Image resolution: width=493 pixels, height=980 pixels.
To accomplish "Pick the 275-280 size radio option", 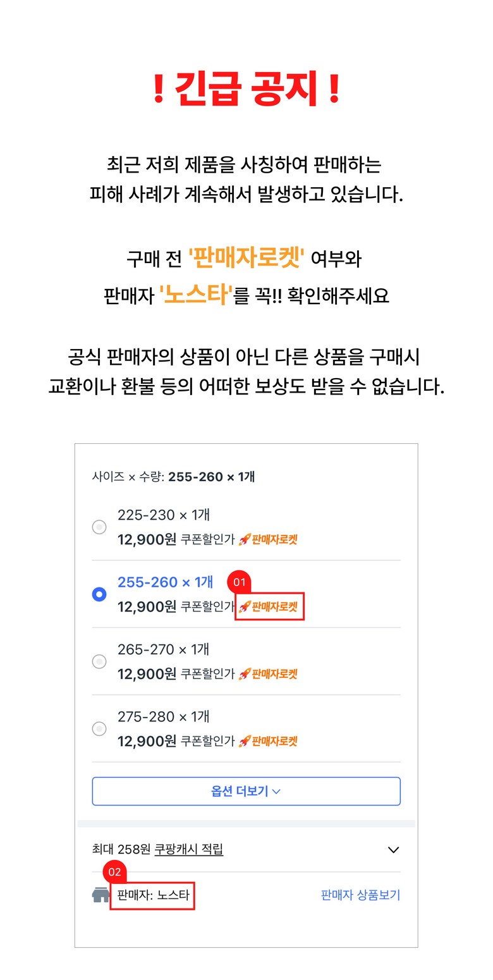I will click(99, 729).
